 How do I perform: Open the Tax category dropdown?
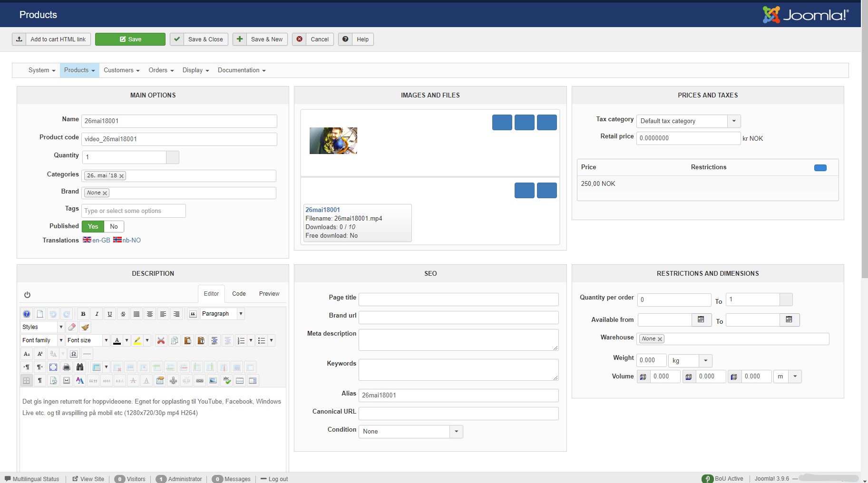pos(734,121)
